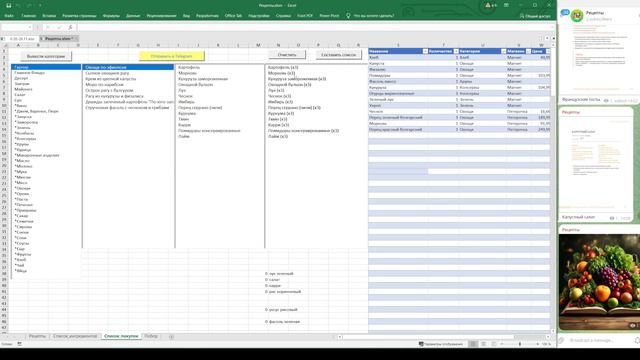Click the Telegram Рецепты channel avatar
Image resolution: width=640 pixels, height=360 pixels.
(x=577, y=16)
